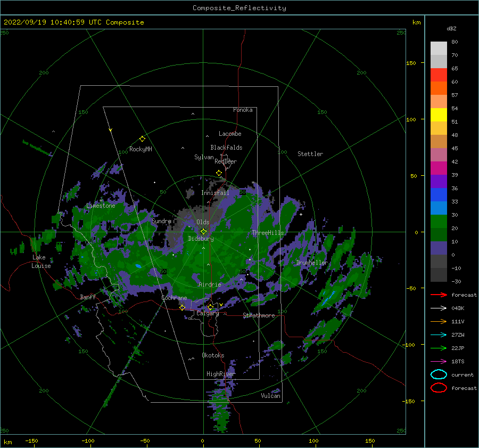Click the -30 dBZ scale value
Viewport: 479px width, 448px height.
pos(457,281)
